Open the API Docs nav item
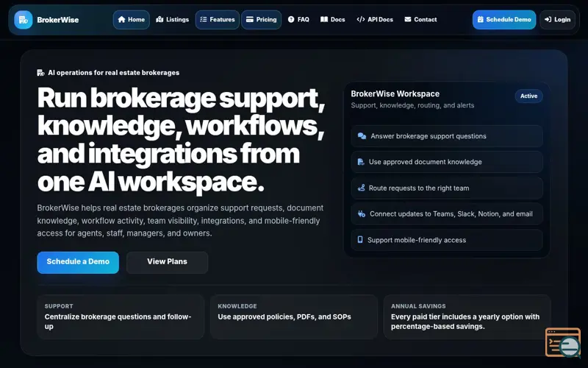The height and width of the screenshot is (368, 588). click(x=375, y=20)
